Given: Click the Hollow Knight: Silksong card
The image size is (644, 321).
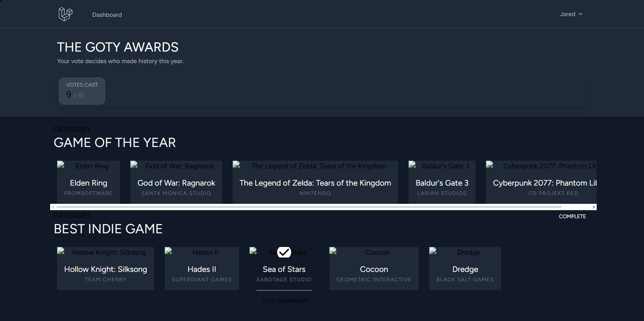Looking at the screenshot, I should coord(105,268).
